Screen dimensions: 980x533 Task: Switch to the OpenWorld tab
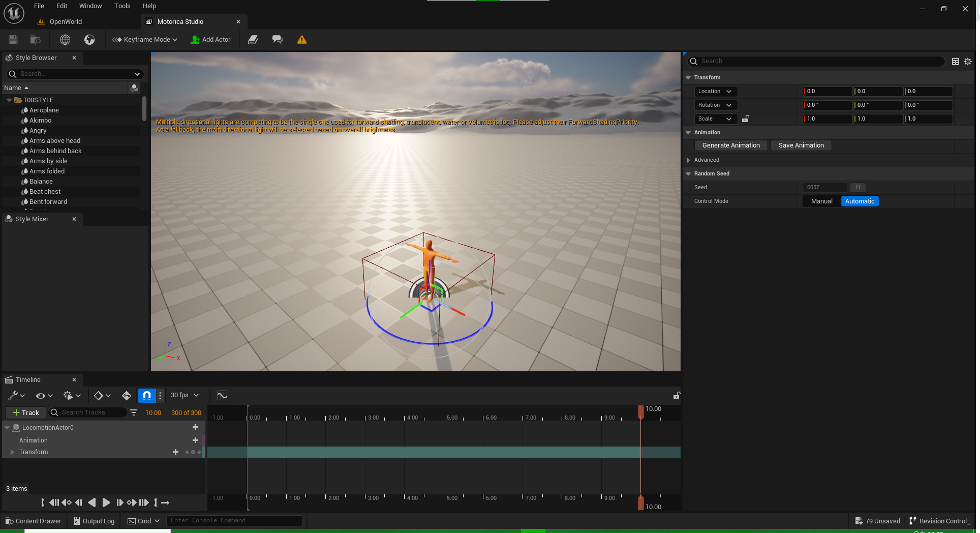66,22
